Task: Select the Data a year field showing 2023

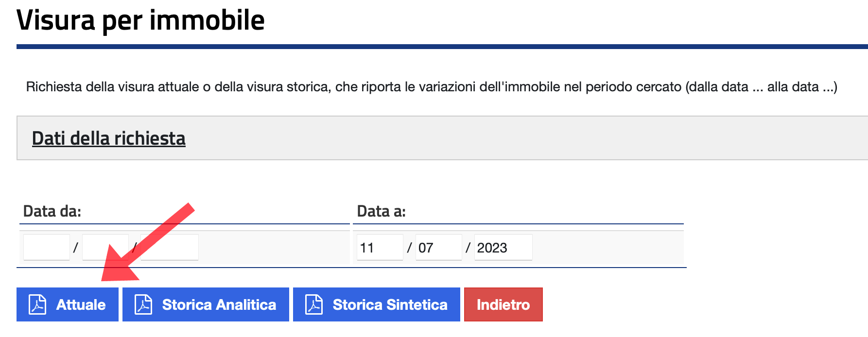Action: (x=503, y=247)
